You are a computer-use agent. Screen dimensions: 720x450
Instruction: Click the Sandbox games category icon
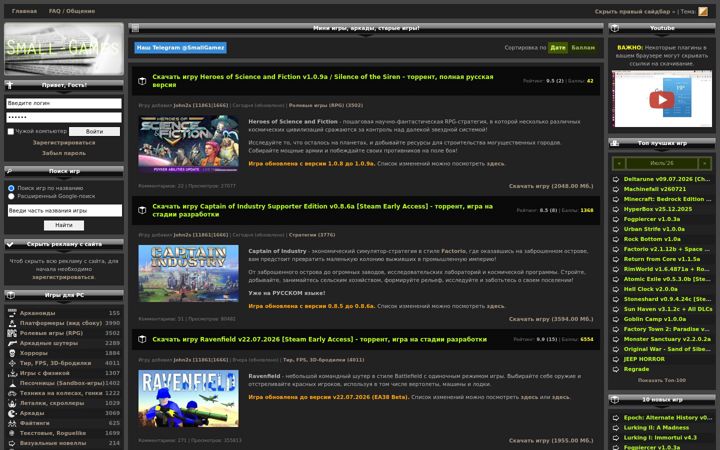click(12, 383)
